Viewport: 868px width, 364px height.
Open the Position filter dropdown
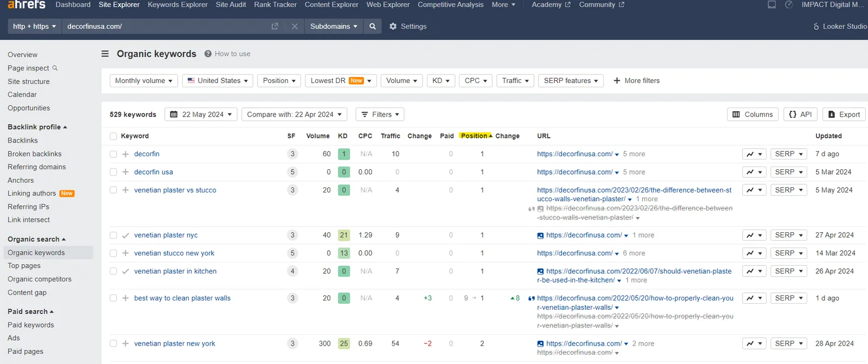pyautogui.click(x=279, y=81)
